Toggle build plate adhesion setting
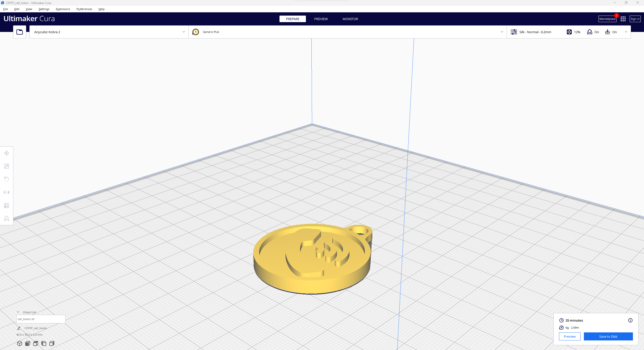The image size is (644, 350). click(x=611, y=32)
